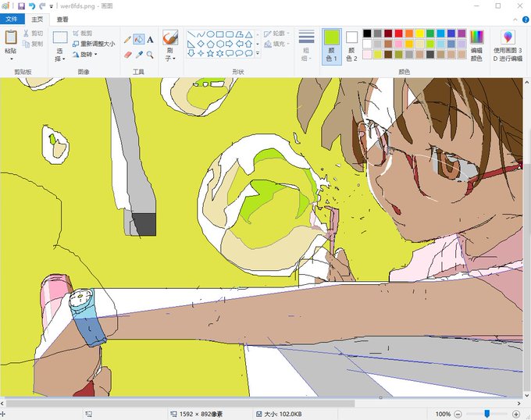The image size is (531, 420).
Task: Click the Brush (刷子) icon
Action: (x=170, y=37)
